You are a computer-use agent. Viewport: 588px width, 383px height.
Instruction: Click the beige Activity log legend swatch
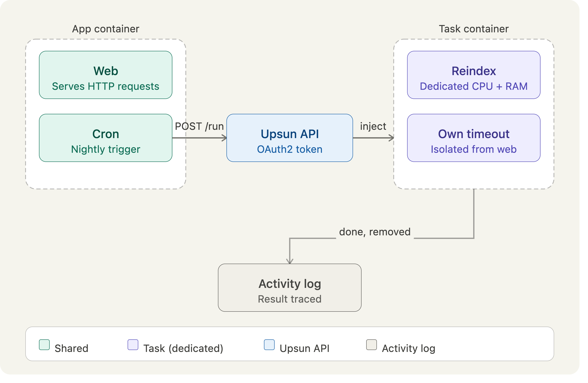372,345
